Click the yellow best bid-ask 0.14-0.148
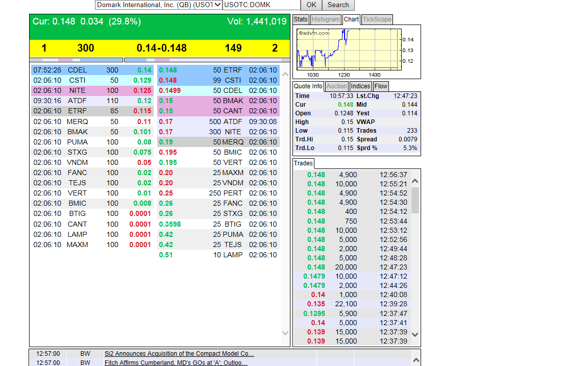 tap(162, 48)
